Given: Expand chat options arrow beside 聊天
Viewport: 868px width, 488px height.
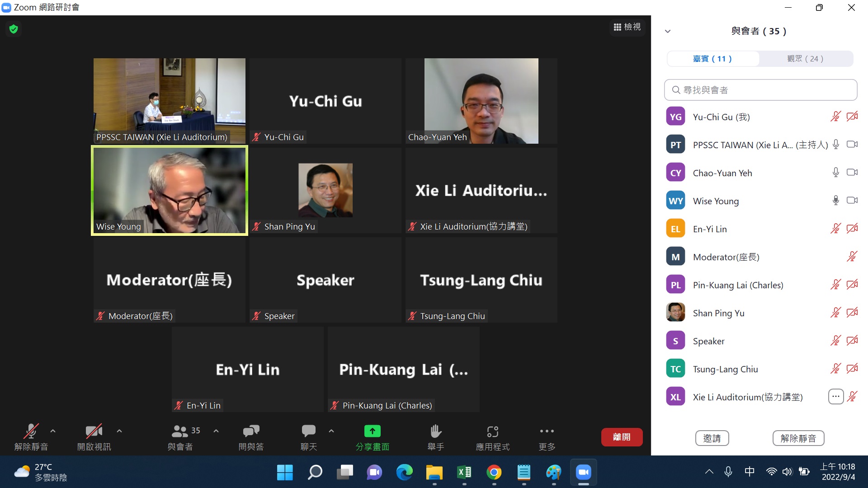Looking at the screenshot, I should click(331, 431).
